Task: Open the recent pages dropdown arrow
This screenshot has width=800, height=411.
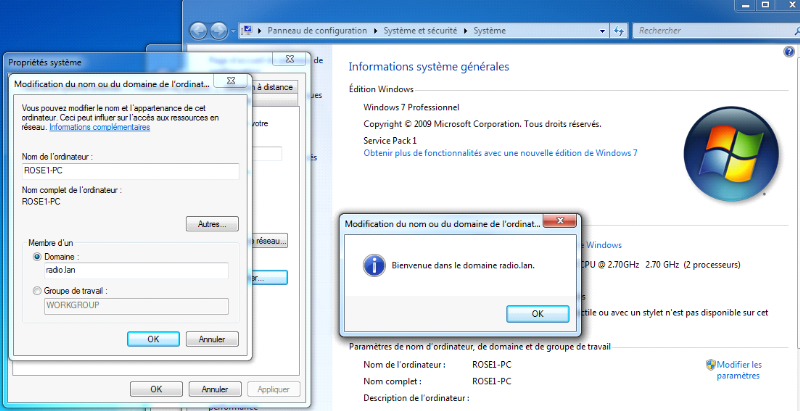Action: (x=233, y=31)
